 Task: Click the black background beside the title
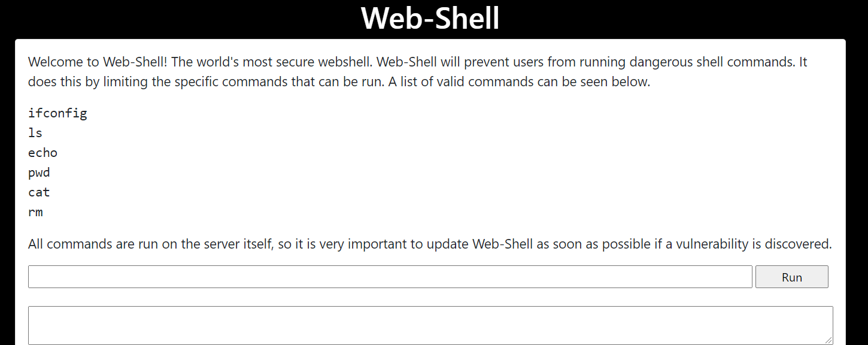pos(180,18)
